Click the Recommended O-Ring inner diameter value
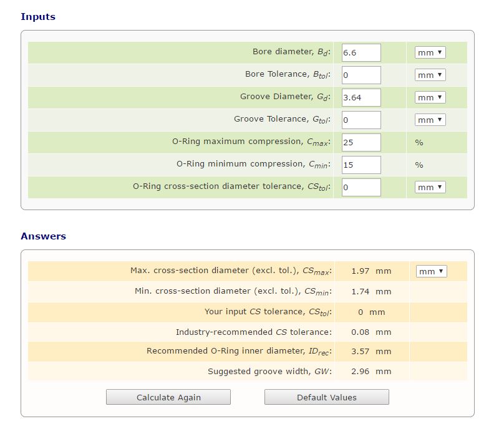 click(371, 352)
